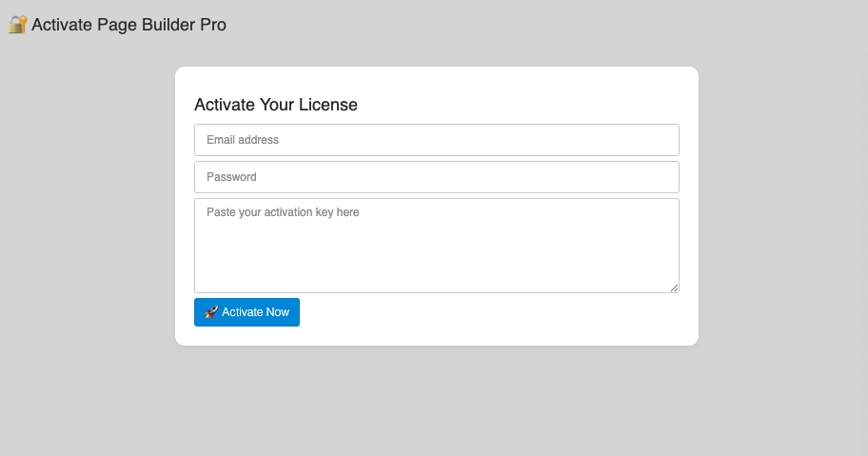Image resolution: width=868 pixels, height=456 pixels.
Task: Click the right end of the Email address field
Action: (x=657, y=140)
